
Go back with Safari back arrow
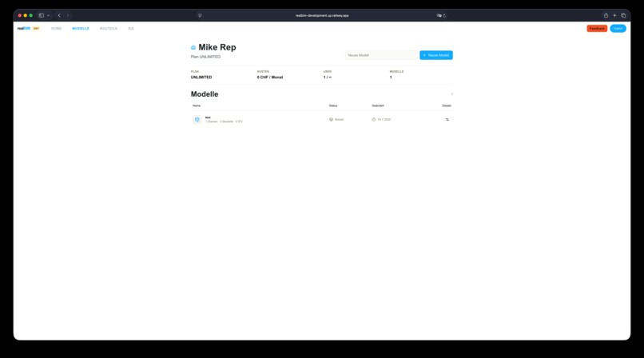[x=59, y=16]
